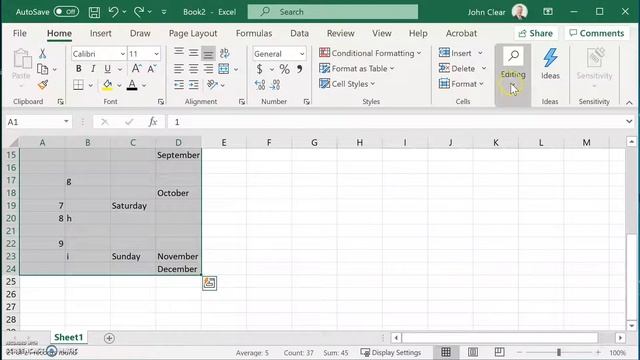Increase font size
This screenshot has width=640, height=360.
pos(136,69)
